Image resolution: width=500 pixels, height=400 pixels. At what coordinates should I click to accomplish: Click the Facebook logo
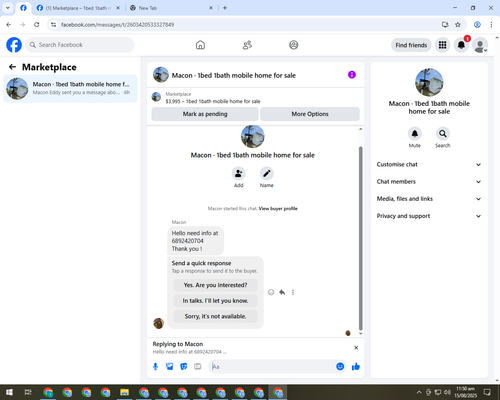(14, 45)
